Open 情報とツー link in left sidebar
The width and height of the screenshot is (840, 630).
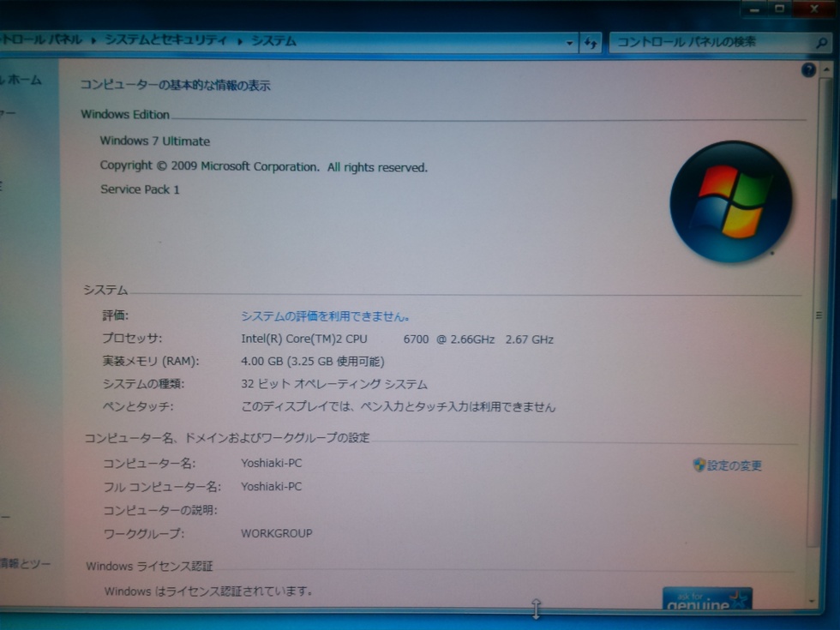25,563
